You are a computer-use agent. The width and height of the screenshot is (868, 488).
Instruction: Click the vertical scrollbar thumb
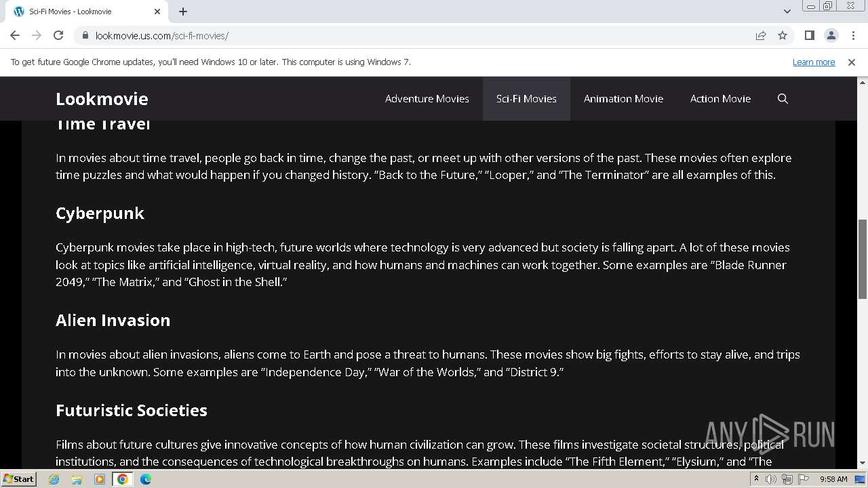[x=863, y=259]
